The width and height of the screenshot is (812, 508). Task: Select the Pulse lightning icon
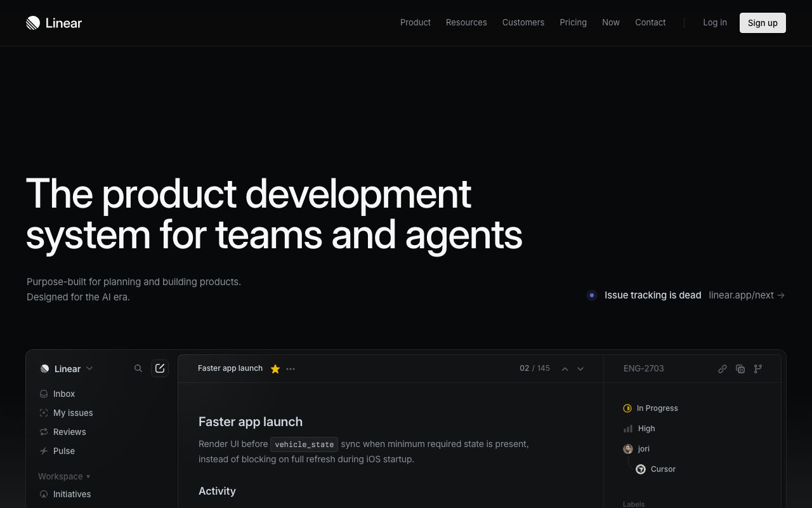coord(44,451)
